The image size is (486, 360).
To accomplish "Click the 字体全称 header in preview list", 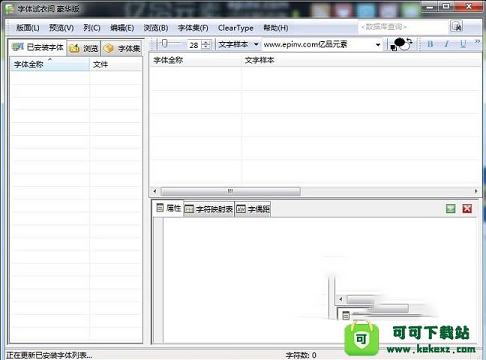I will click(196, 60).
